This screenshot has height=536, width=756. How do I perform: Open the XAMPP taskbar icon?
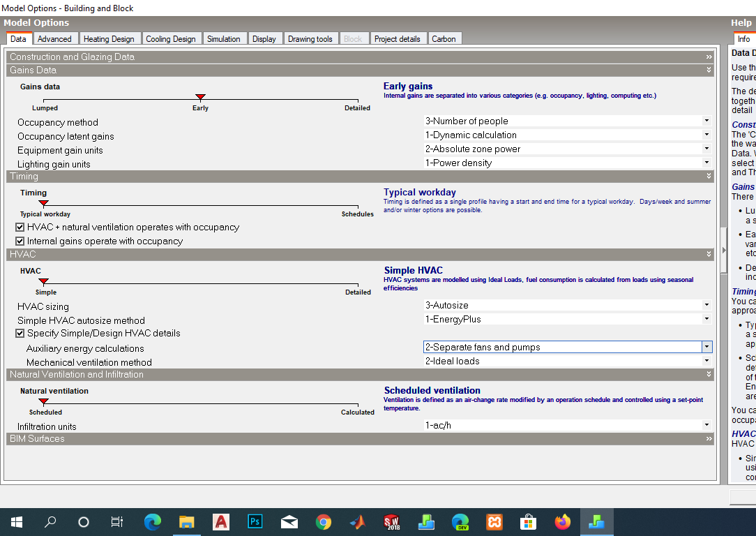pos(494,522)
